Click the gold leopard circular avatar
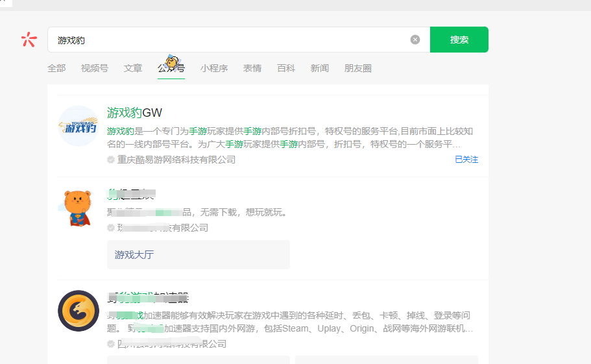The width and height of the screenshot is (591, 364). (78, 311)
